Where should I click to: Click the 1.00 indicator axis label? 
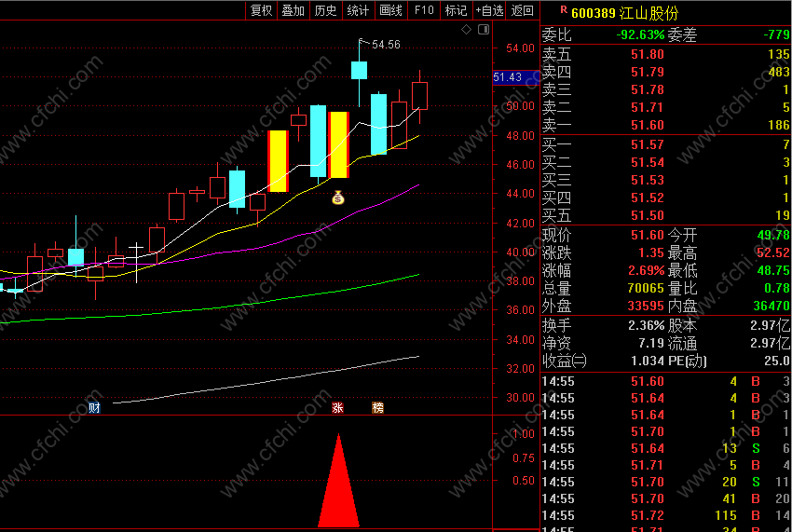click(x=524, y=433)
